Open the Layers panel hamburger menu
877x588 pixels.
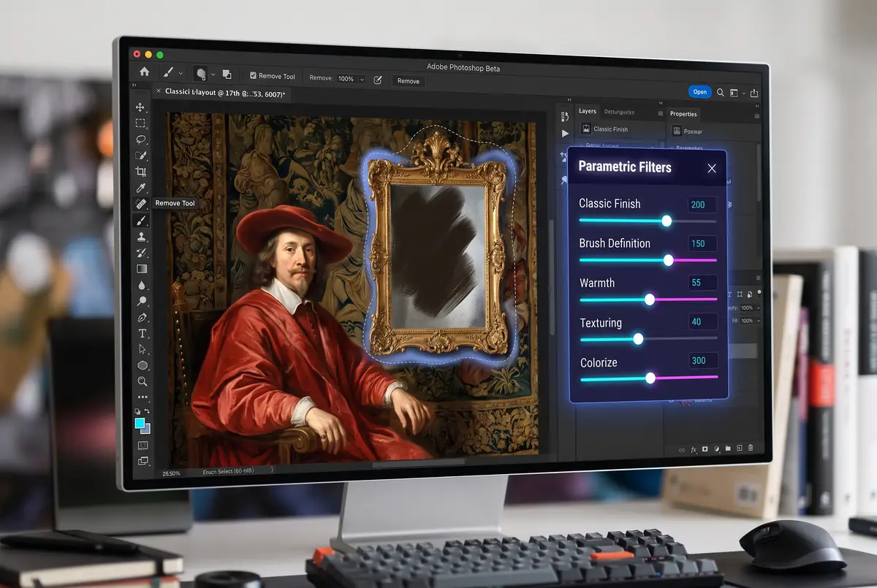click(661, 113)
